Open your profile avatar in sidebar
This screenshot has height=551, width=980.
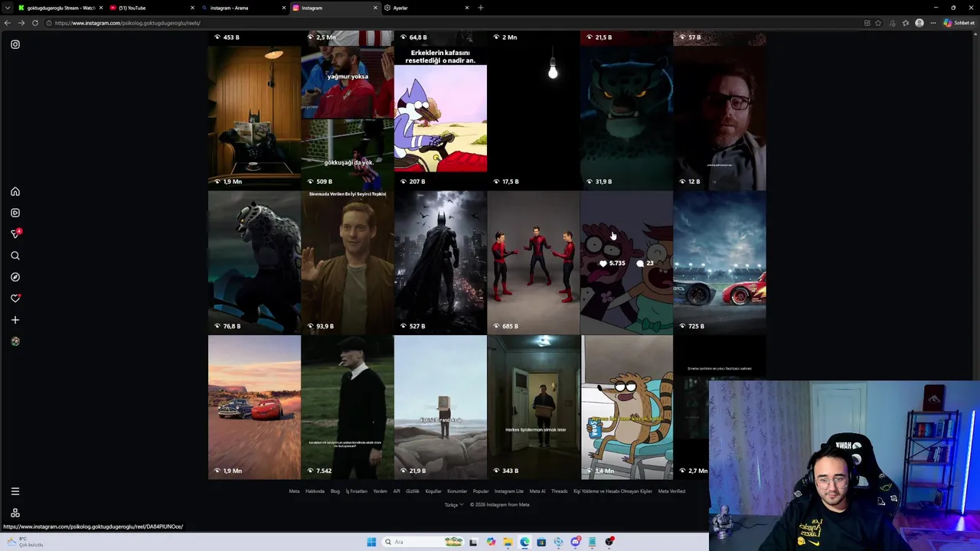click(15, 341)
